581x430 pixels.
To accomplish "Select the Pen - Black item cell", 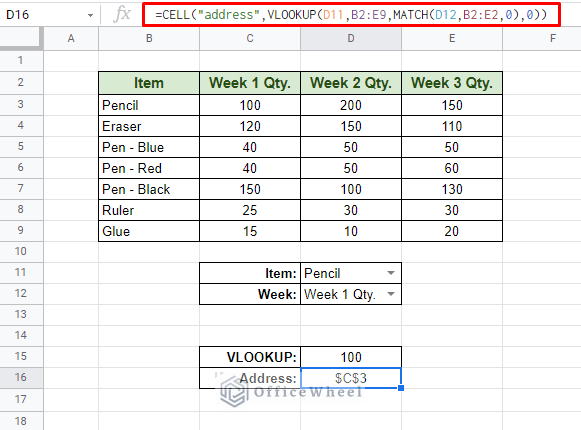I will [149, 189].
